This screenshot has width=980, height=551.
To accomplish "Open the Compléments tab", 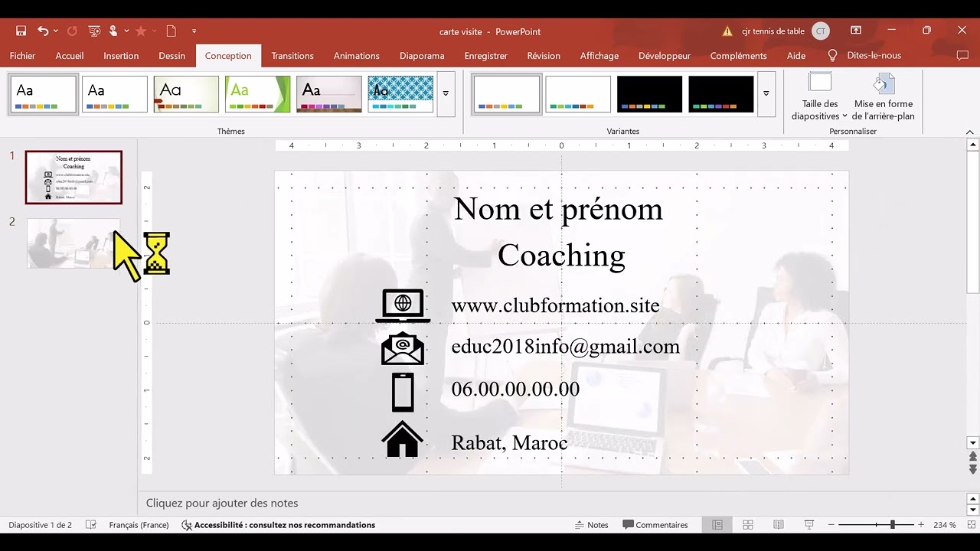I will (x=738, y=55).
